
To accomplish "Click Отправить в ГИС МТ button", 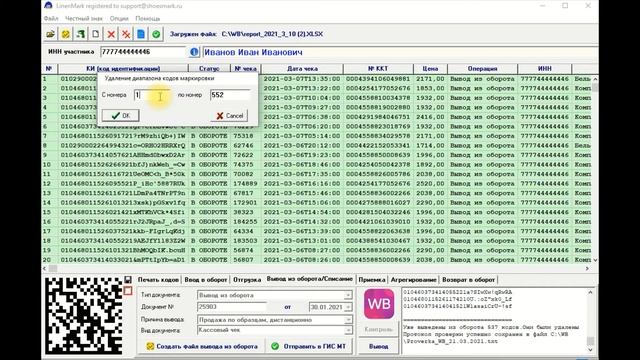I will point(309,346).
